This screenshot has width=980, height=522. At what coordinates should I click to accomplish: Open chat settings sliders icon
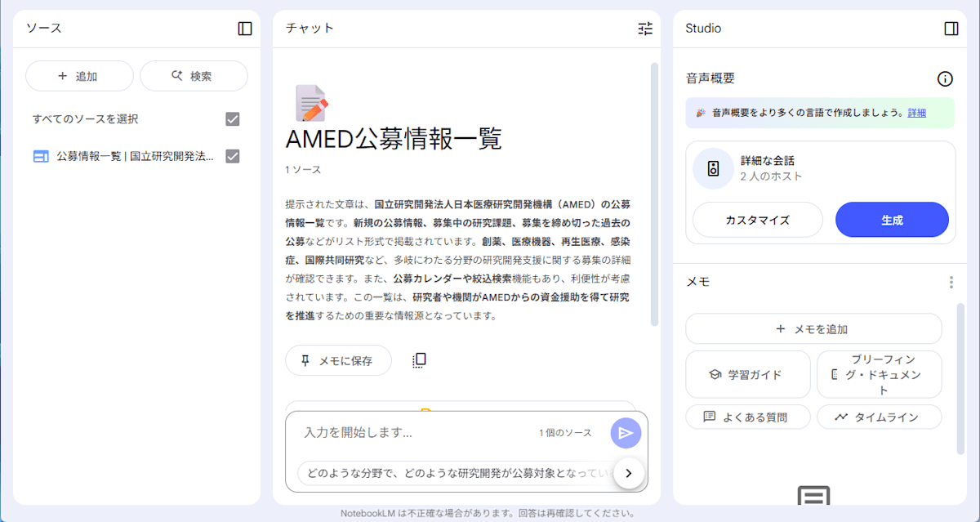pos(645,29)
